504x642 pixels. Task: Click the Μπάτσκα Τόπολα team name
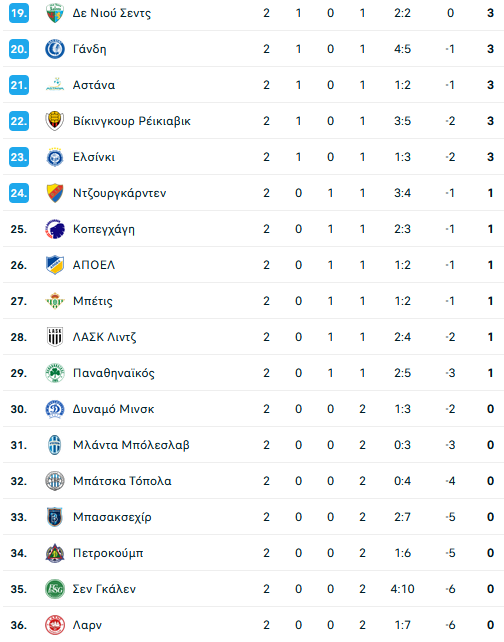pyautogui.click(x=122, y=481)
